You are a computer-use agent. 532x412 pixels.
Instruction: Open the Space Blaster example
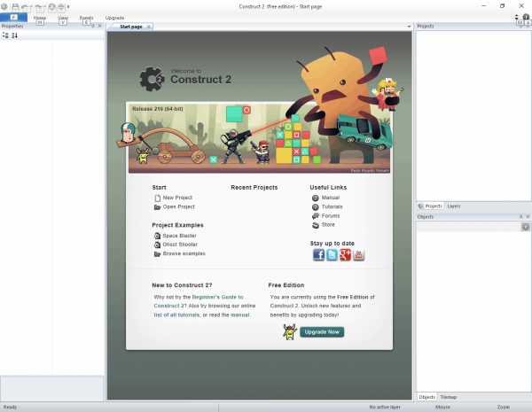tap(179, 236)
